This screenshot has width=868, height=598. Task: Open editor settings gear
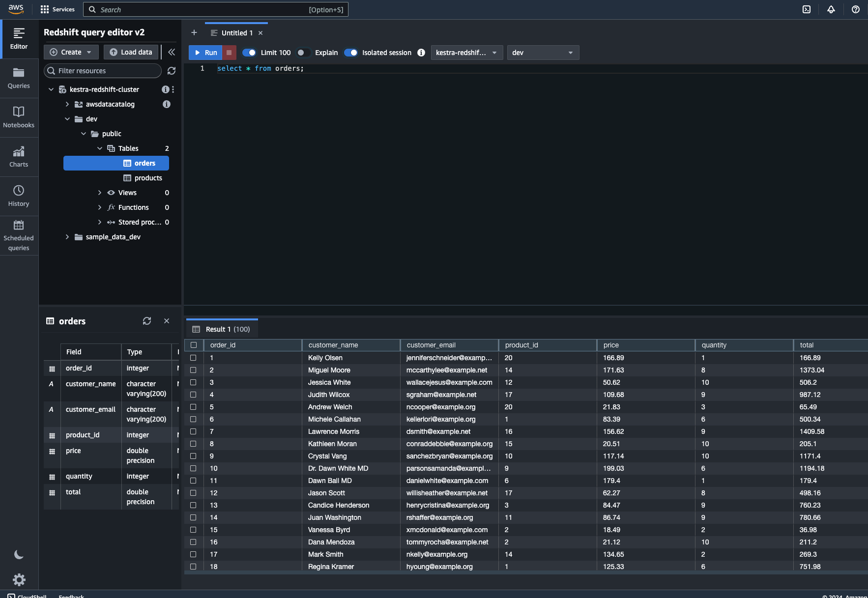point(19,580)
